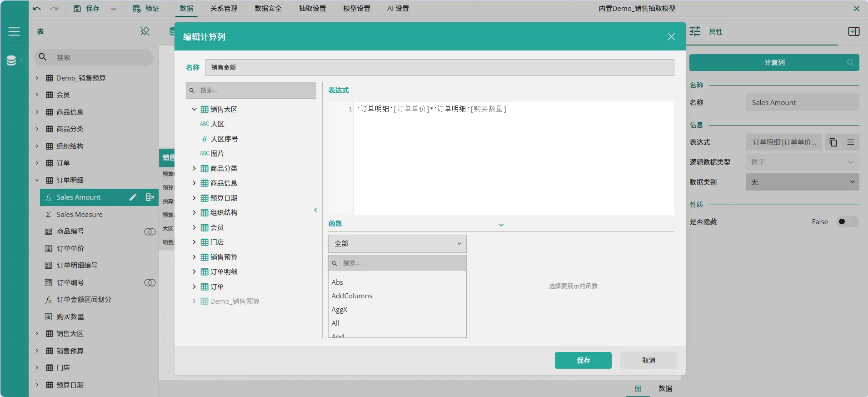Click 计算列 header button
The height and width of the screenshot is (397, 868).
click(774, 62)
